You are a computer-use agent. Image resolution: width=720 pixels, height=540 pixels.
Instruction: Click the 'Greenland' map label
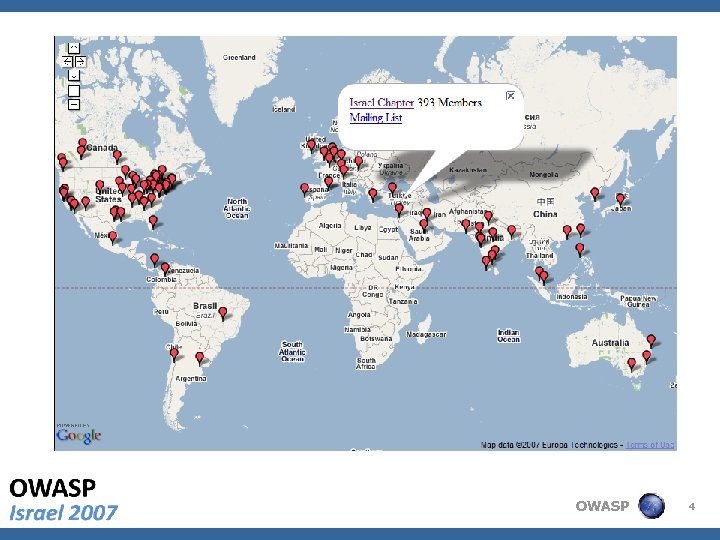point(239,58)
